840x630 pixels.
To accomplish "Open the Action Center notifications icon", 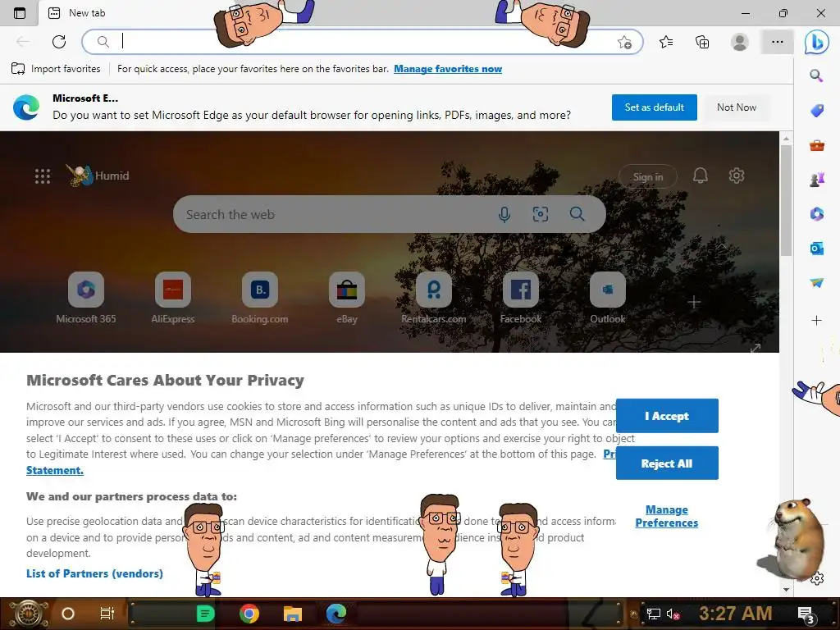I will pos(806,614).
